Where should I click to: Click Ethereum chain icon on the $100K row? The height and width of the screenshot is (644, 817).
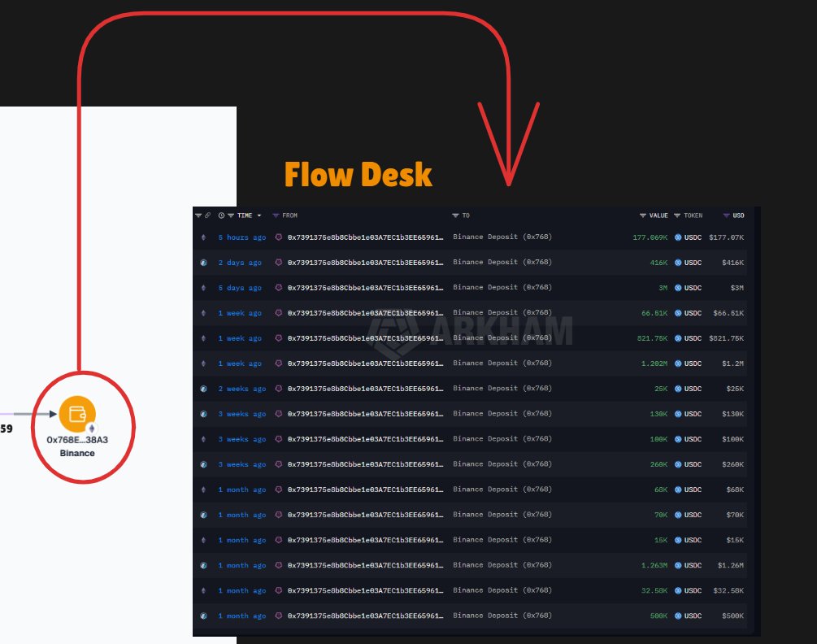(x=204, y=439)
